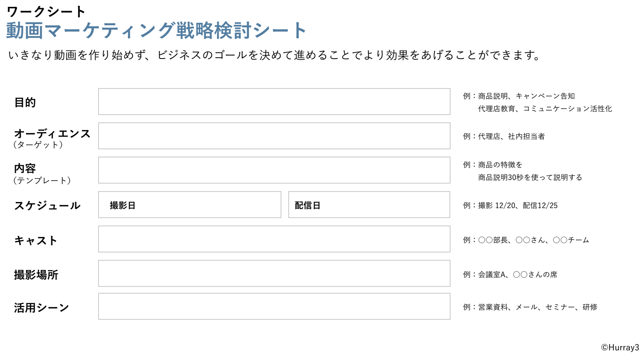Click the 撮影場所 input box
The height and width of the screenshot is (357, 644).
[274, 274]
